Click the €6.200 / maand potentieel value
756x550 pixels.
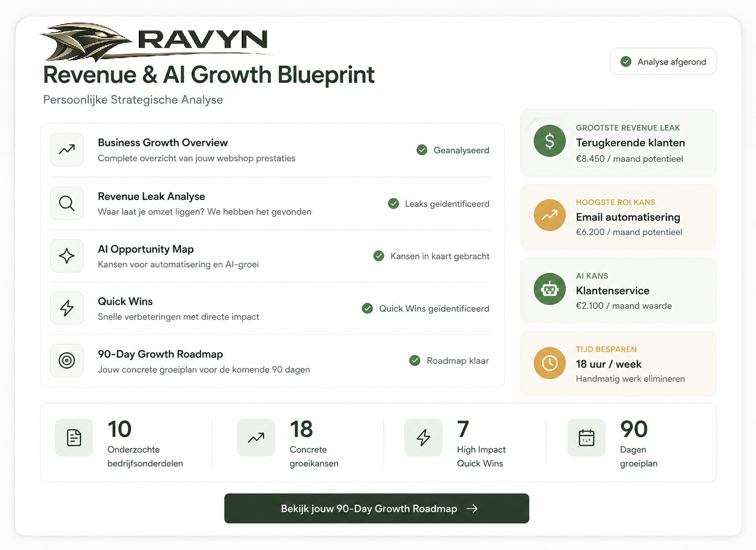[629, 232]
